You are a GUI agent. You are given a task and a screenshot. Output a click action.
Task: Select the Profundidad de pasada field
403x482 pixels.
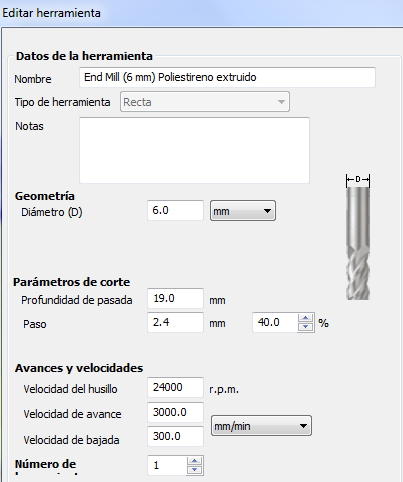click(175, 298)
